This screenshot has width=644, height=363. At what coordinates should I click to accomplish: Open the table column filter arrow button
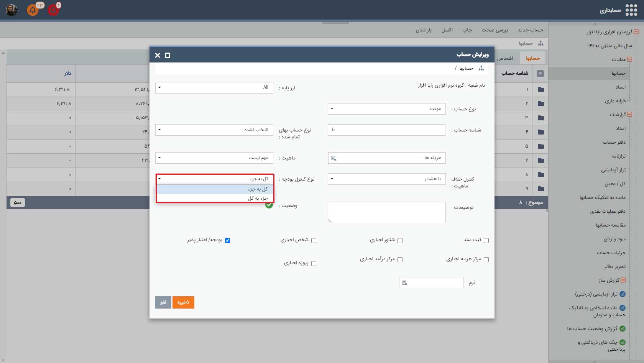(540, 74)
